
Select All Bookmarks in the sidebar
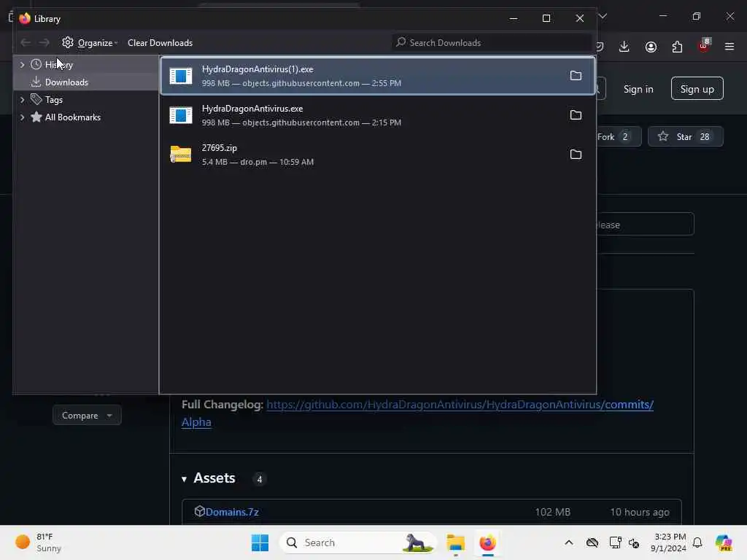tap(72, 117)
